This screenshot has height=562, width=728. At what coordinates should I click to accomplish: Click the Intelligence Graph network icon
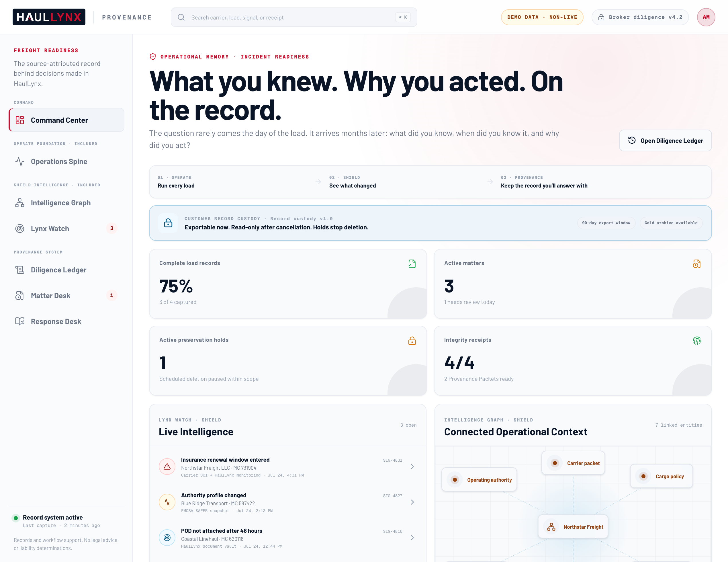point(20,203)
